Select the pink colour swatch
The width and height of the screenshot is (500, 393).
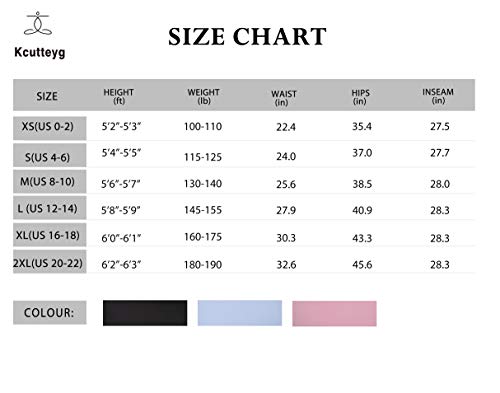click(334, 313)
